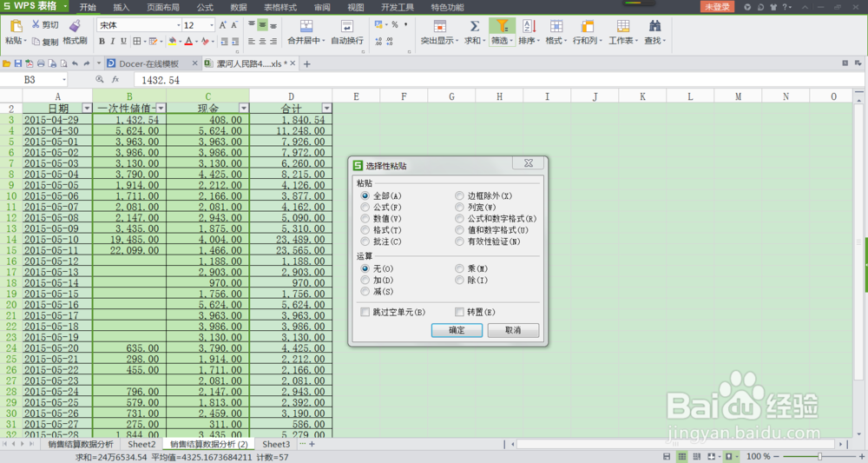Screen dimensions: 868x463
Task: Select the 公式(F) paste radio option
Action: [365, 207]
